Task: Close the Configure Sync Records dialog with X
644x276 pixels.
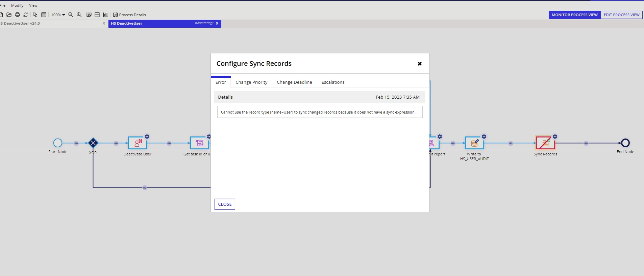Action: point(420,64)
